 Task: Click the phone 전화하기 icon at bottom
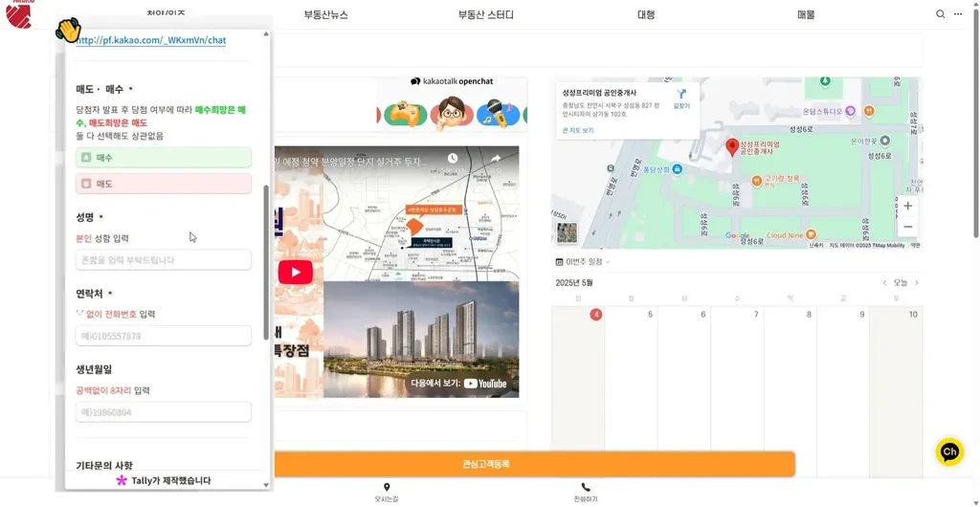(x=586, y=487)
